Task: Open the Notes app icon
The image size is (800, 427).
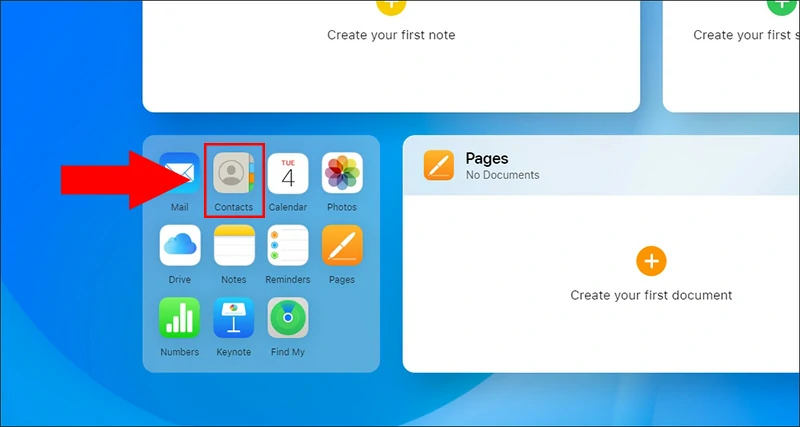Action: tap(234, 245)
